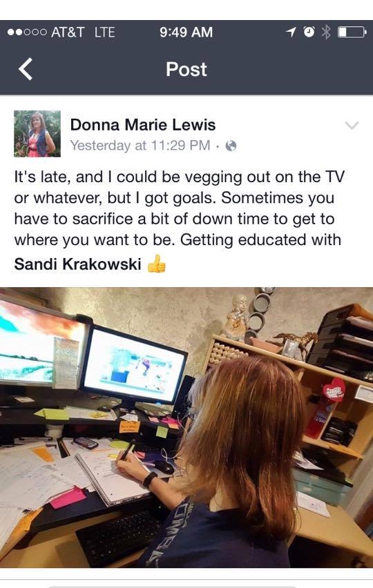Tap the location arrow status icon

(x=291, y=32)
